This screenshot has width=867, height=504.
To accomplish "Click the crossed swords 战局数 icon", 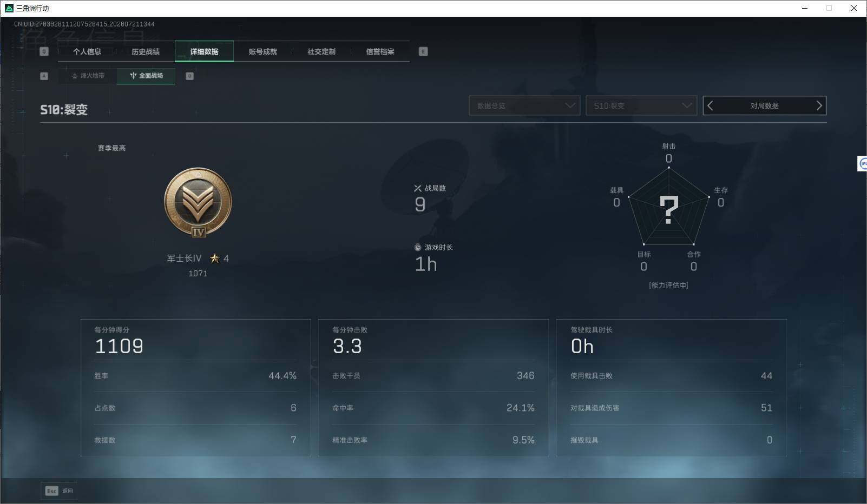I will tap(418, 188).
